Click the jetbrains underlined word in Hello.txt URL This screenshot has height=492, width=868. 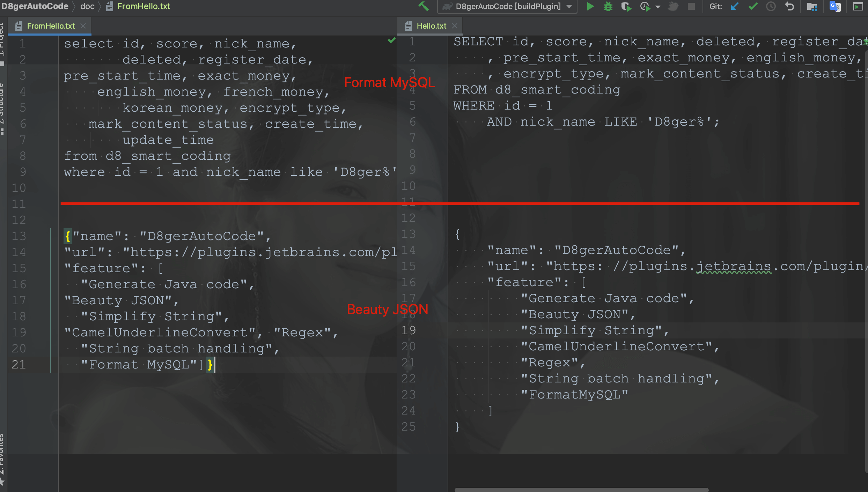pyautogui.click(x=733, y=267)
